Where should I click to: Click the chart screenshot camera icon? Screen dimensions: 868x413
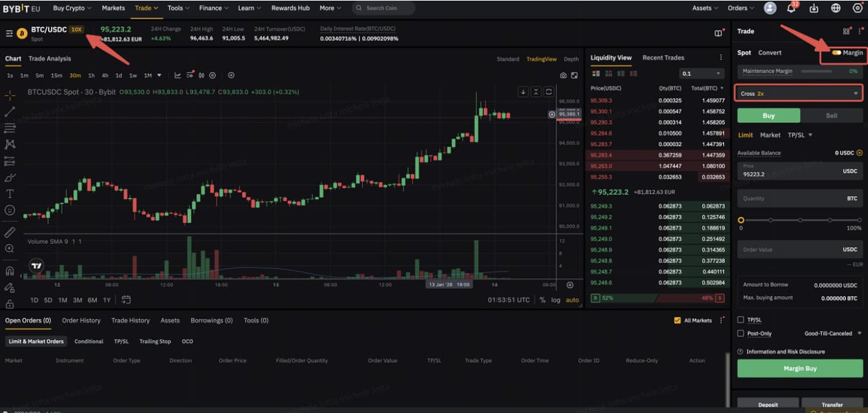(563, 75)
